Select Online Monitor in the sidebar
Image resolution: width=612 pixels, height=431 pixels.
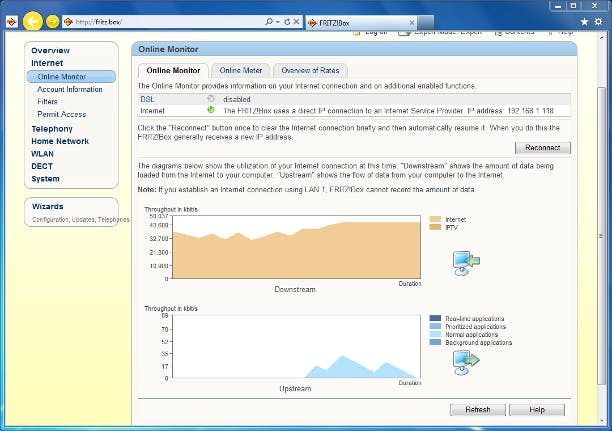pyautogui.click(x=71, y=77)
